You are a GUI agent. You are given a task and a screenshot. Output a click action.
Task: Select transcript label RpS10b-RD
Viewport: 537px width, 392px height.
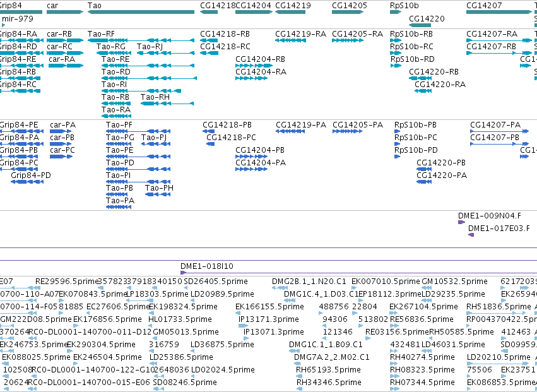pos(412,59)
